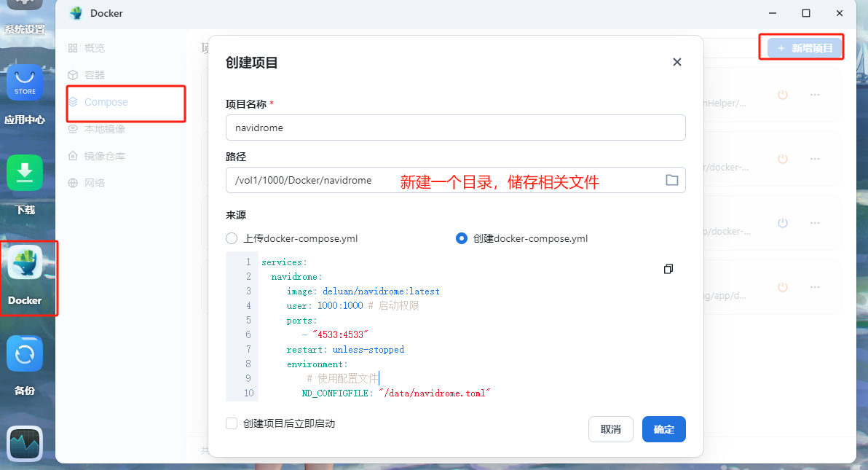The width and height of the screenshot is (868, 470).
Task: Open Local Images (本地镜像) sidebar item
Action: pyautogui.click(x=97, y=129)
